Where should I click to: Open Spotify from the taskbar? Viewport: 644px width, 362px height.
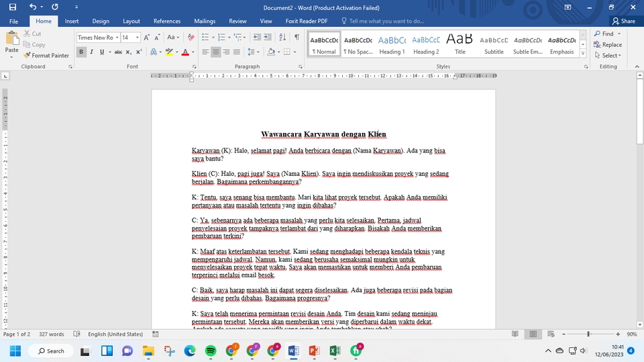[x=211, y=351]
